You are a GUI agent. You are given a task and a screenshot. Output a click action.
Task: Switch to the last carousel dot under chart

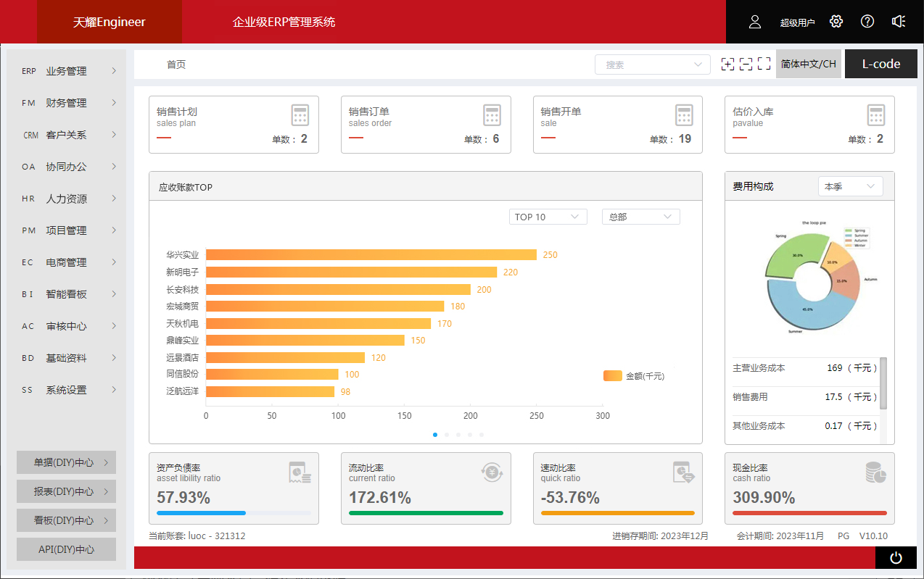[482, 435]
